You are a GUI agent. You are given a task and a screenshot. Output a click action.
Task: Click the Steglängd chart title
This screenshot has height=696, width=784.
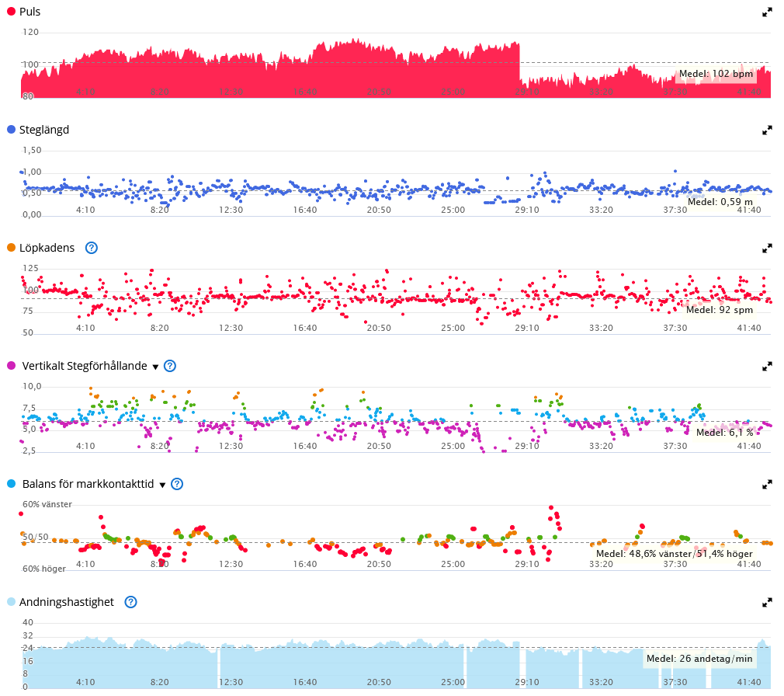point(44,130)
